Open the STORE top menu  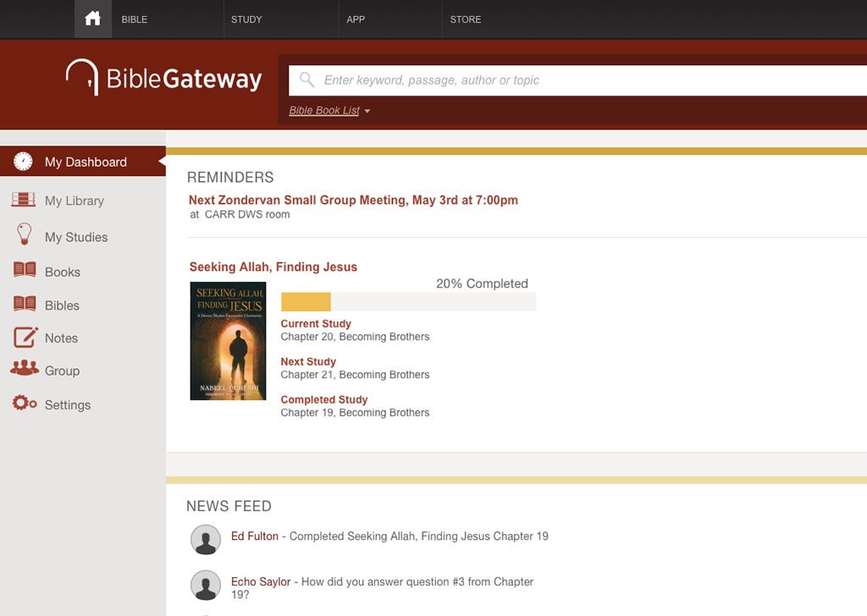coord(466,19)
